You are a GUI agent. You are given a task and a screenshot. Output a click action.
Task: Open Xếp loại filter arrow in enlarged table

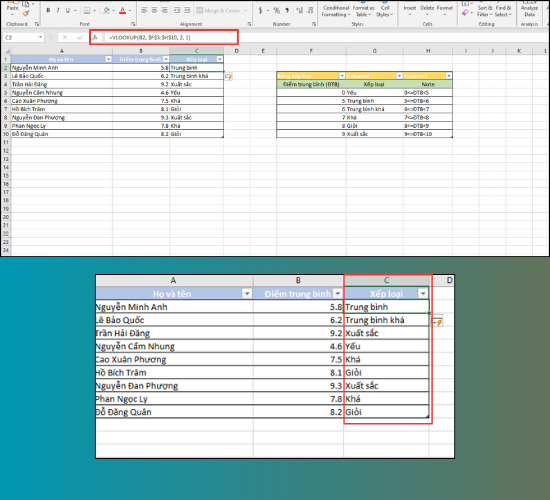pyautogui.click(x=423, y=293)
